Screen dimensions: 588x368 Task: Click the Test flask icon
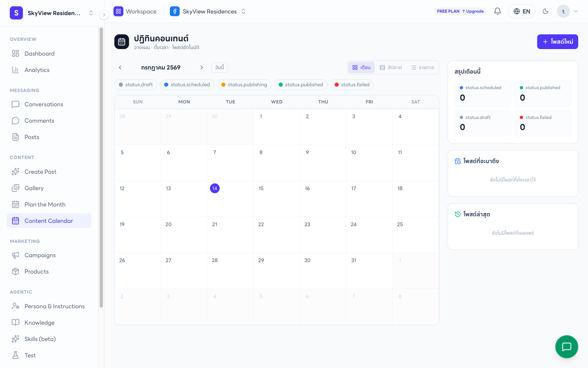(x=16, y=355)
